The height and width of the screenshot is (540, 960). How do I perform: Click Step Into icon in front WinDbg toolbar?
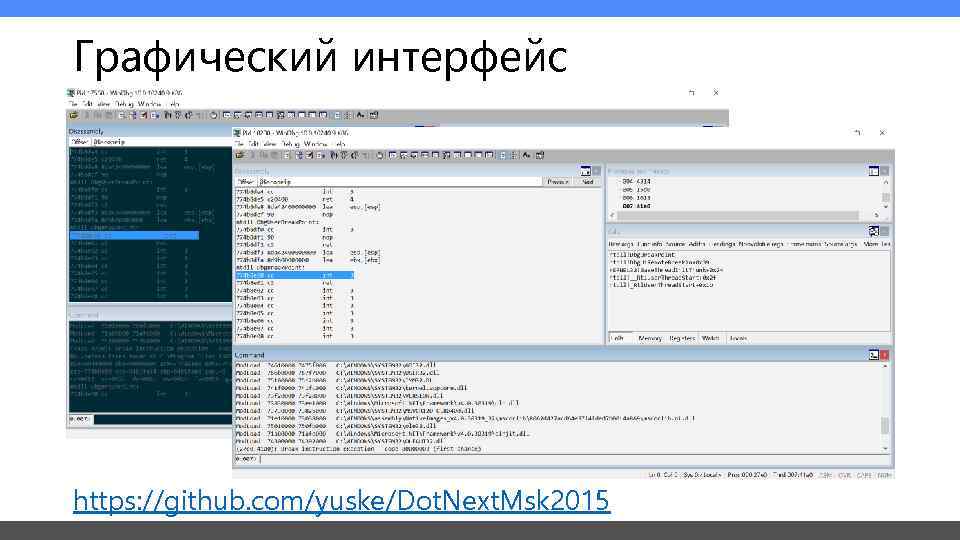coord(333,156)
